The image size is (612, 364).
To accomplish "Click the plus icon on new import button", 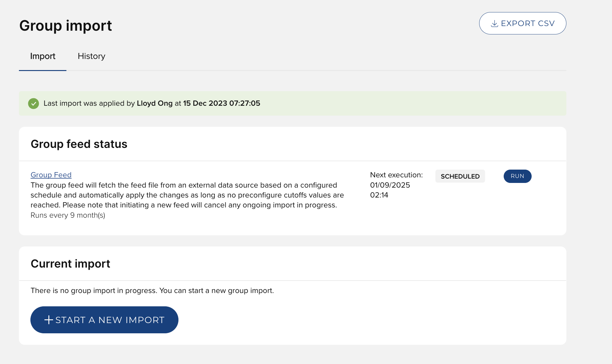I will pos(49,320).
